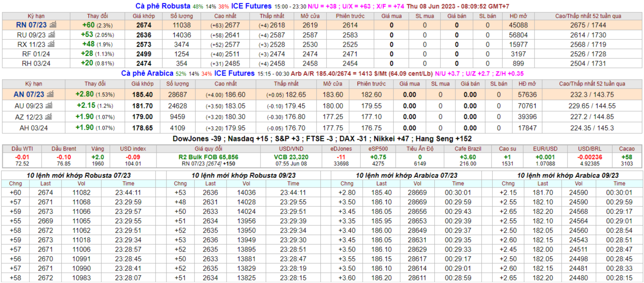This screenshot has height=283, width=644.
Task: Open the chart icon beside RX 11/23
Action: tap(51, 44)
